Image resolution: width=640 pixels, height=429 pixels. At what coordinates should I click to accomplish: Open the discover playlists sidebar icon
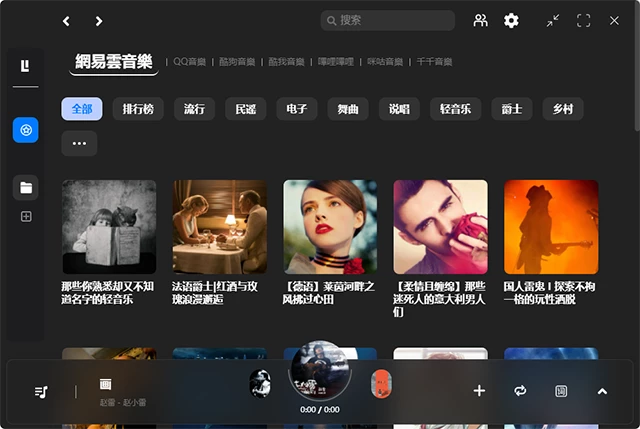pyautogui.click(x=26, y=130)
